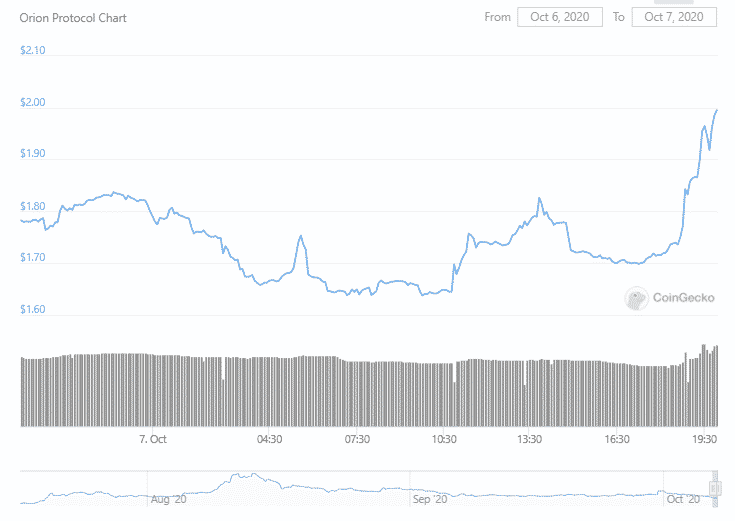Click the price line peak near $2.00
The height and width of the screenshot is (521, 735).
click(x=717, y=110)
